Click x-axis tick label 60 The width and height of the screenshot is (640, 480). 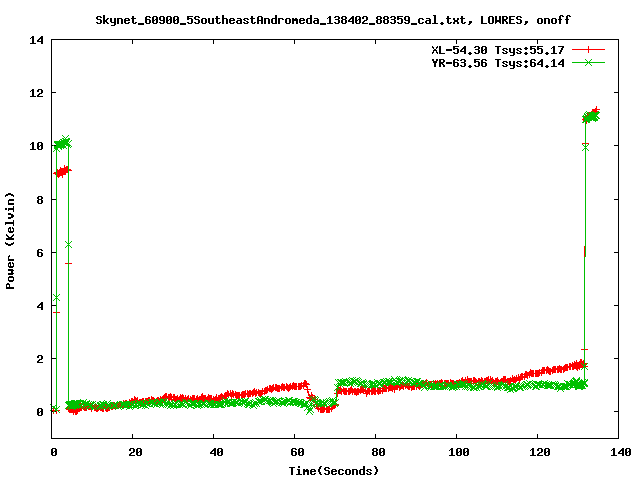pos(297,452)
